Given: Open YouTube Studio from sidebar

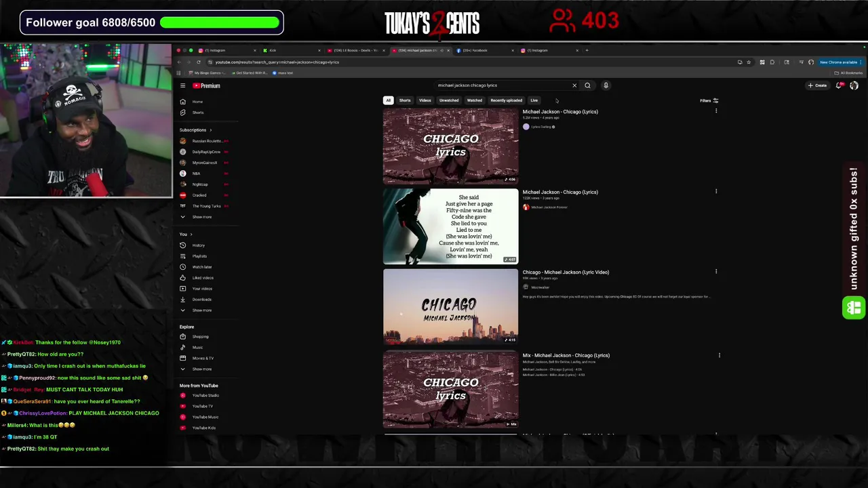Looking at the screenshot, I should pos(205,396).
